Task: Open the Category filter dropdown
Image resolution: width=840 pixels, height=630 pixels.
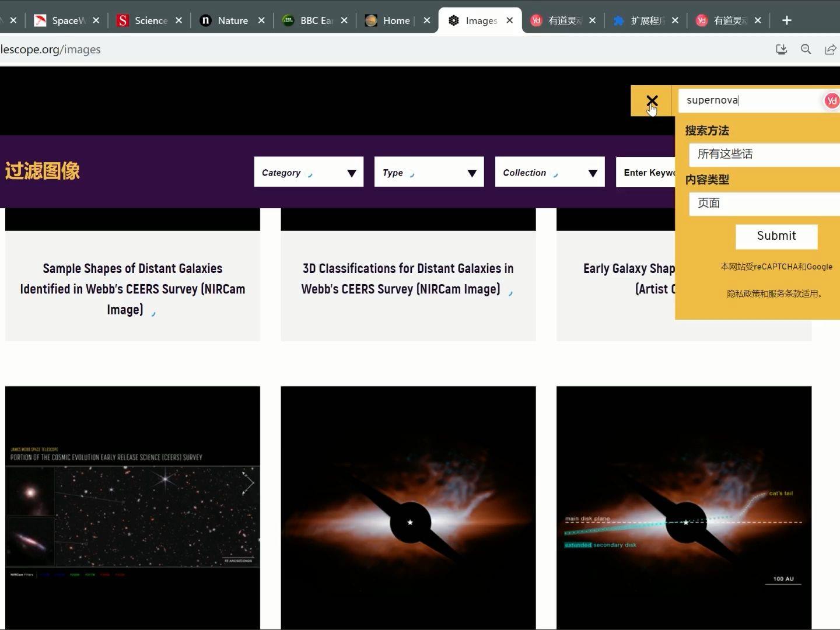Action: tap(309, 172)
